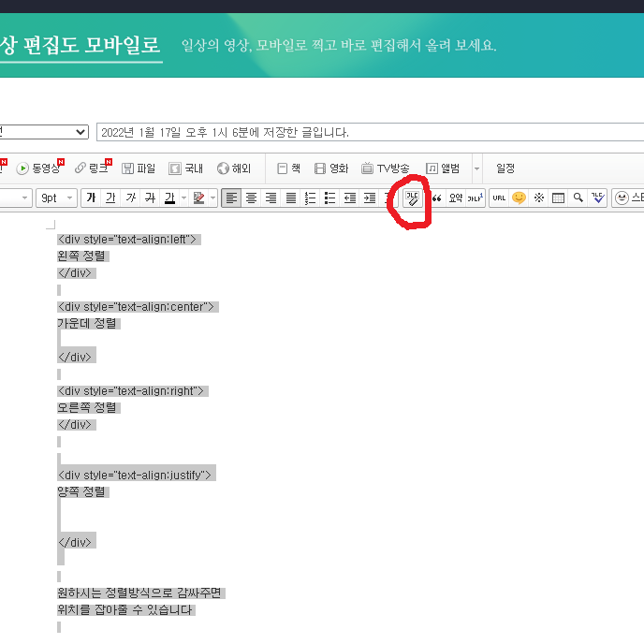This screenshot has height=644, width=644.
Task: Add TV방송 broadcast info
Action: (386, 168)
